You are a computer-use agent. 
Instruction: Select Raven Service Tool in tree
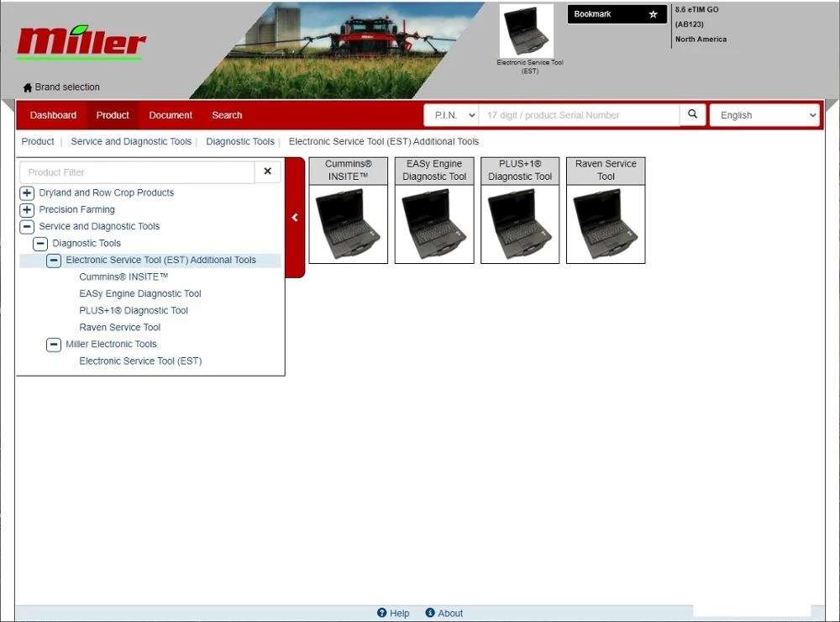120,327
